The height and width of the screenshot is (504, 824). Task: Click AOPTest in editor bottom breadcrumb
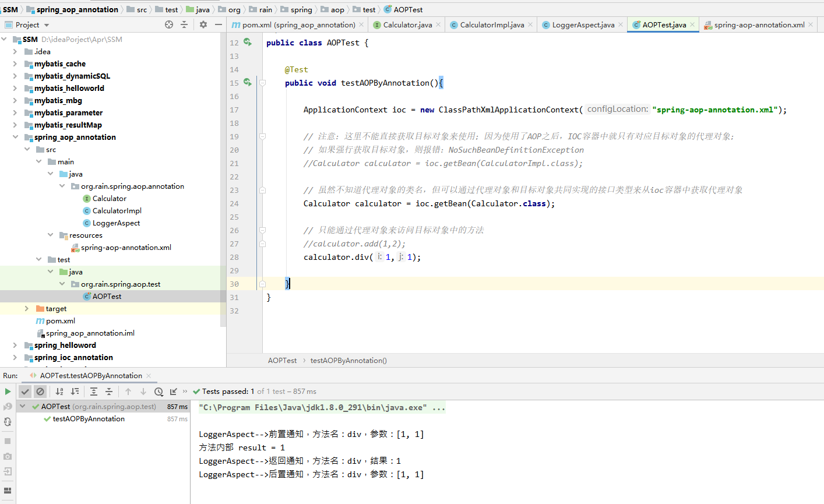coord(282,361)
